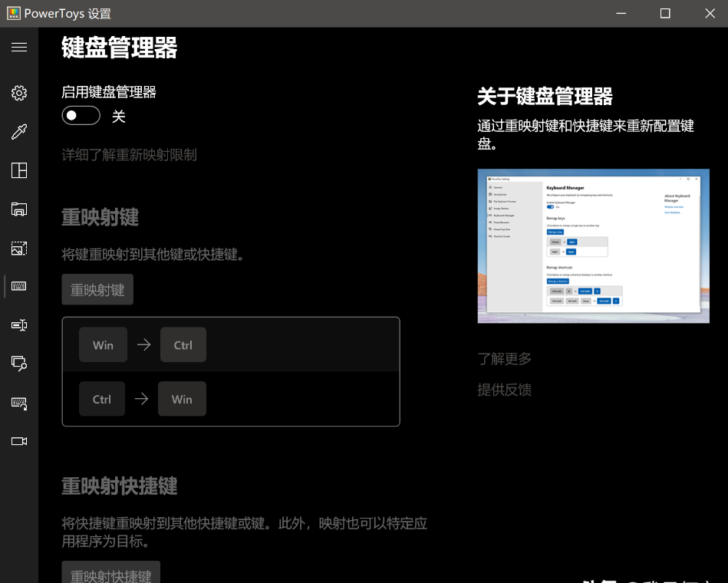Click the 关于键盘管理器 heading
The height and width of the screenshot is (583, 728).
point(545,97)
